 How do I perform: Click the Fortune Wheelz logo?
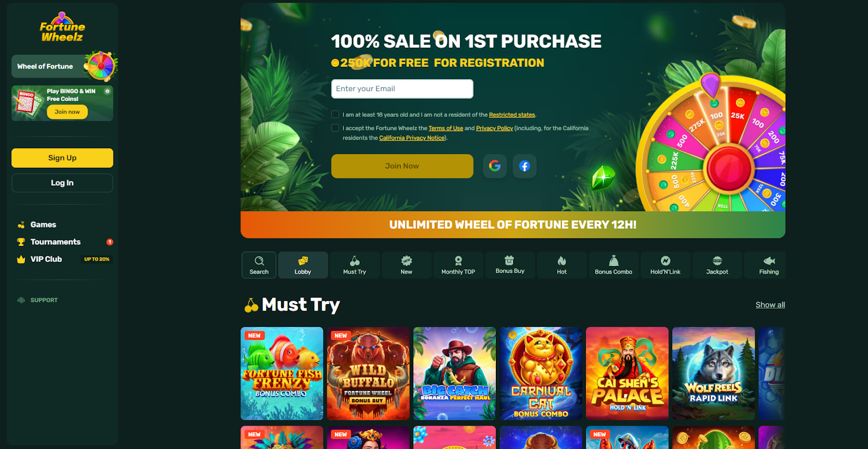coord(62,28)
